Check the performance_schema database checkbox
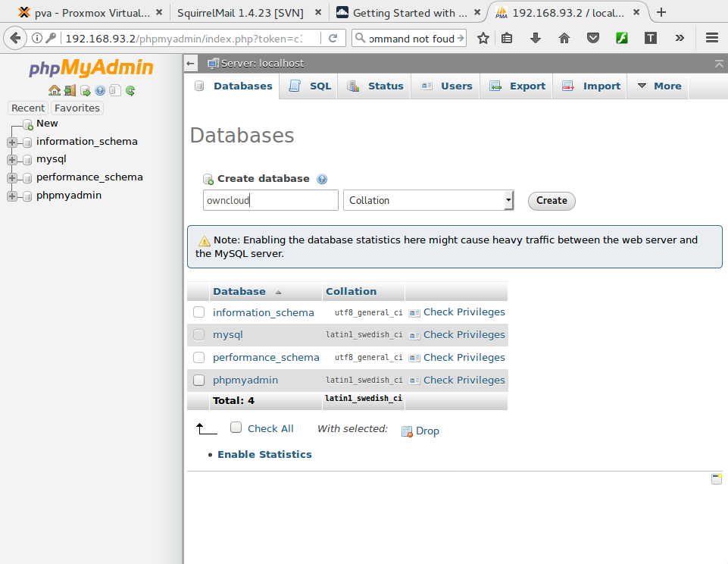The image size is (728, 564). point(198,357)
